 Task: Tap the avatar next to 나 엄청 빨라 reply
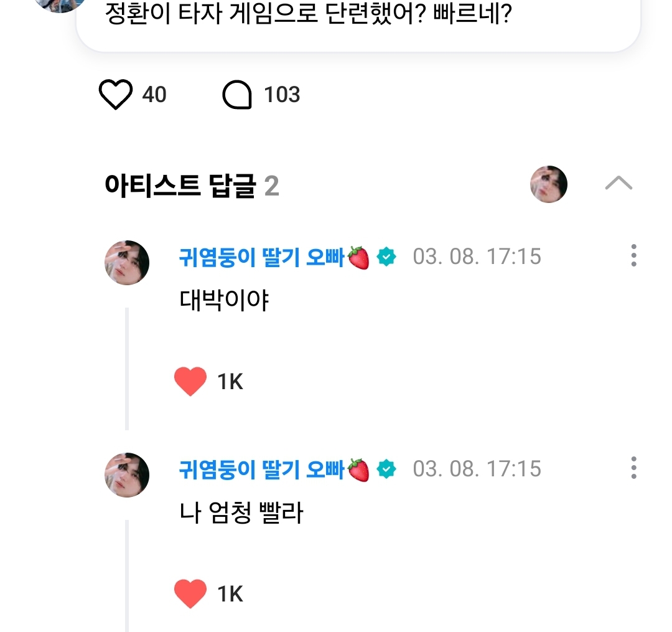pos(127,474)
